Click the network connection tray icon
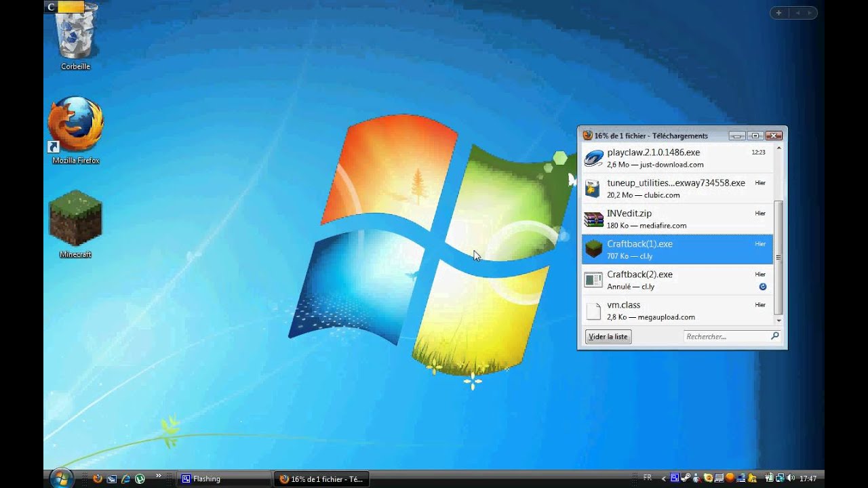868x488 pixels. [780, 478]
